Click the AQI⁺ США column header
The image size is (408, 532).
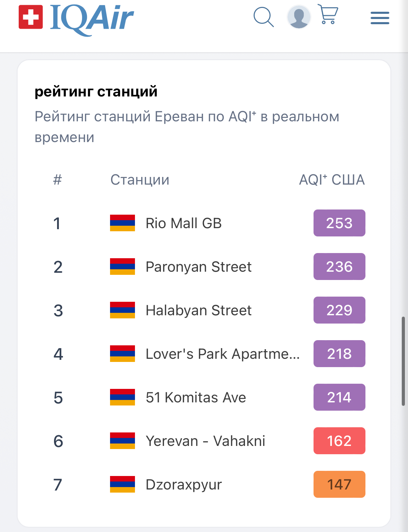click(x=332, y=180)
